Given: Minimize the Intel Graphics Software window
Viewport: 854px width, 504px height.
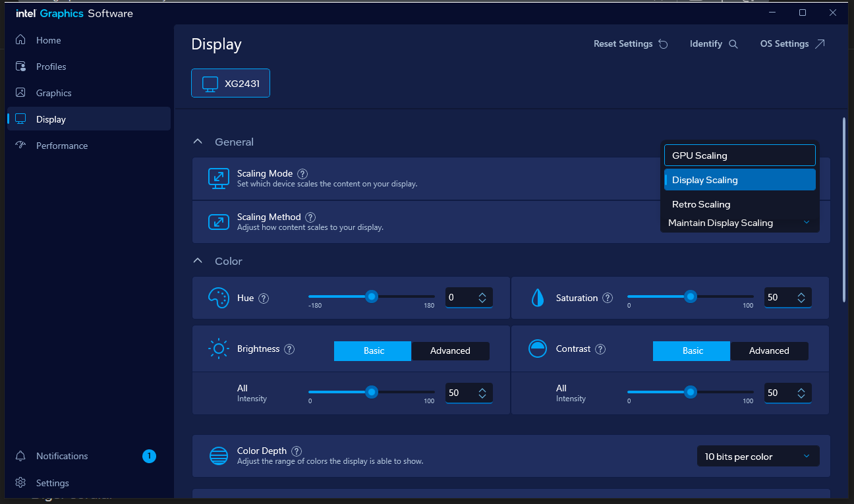Looking at the screenshot, I should point(772,13).
